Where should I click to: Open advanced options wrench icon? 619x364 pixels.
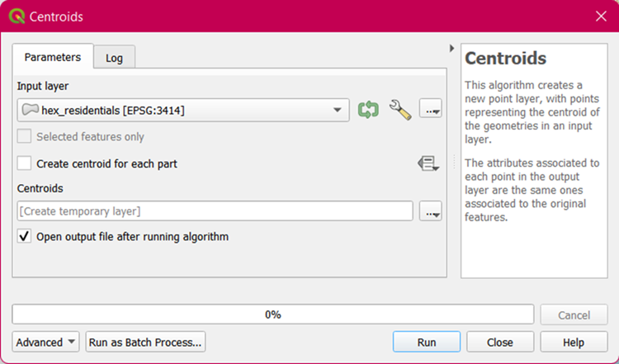[399, 110]
